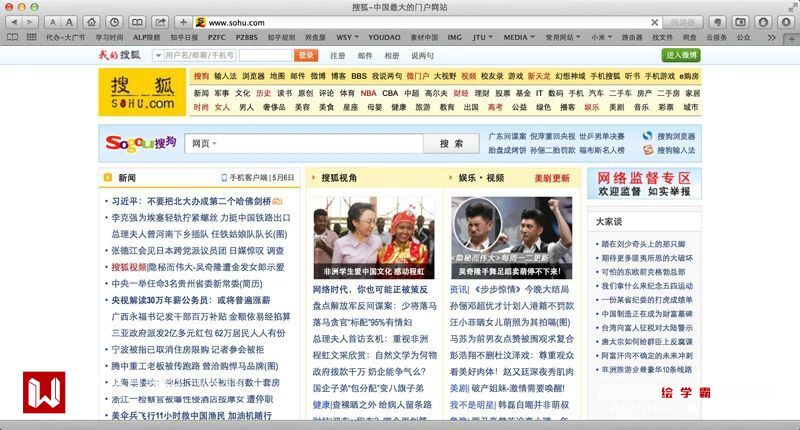800x430 pixels.
Task: Open 踏在刘少奇头上的那只脚 in 大家谈
Action: pyautogui.click(x=643, y=244)
